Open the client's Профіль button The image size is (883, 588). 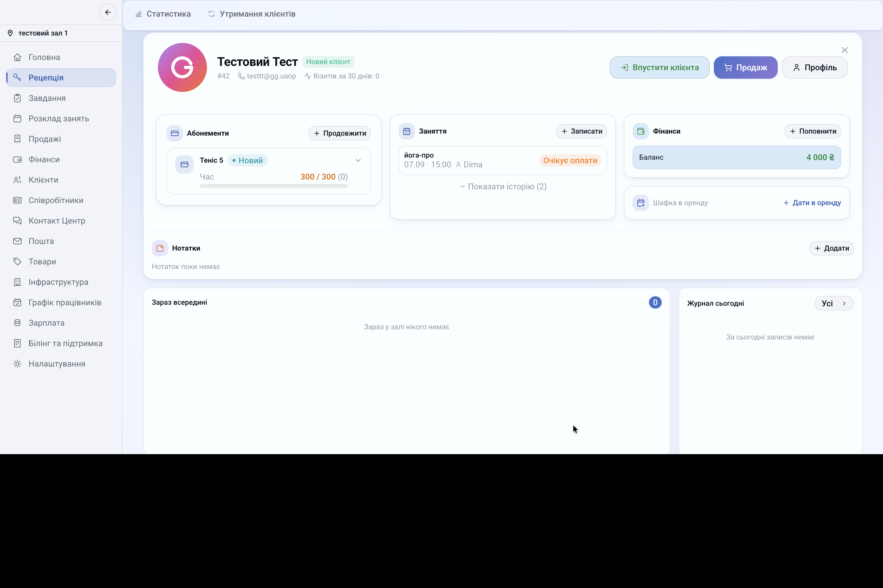point(814,67)
